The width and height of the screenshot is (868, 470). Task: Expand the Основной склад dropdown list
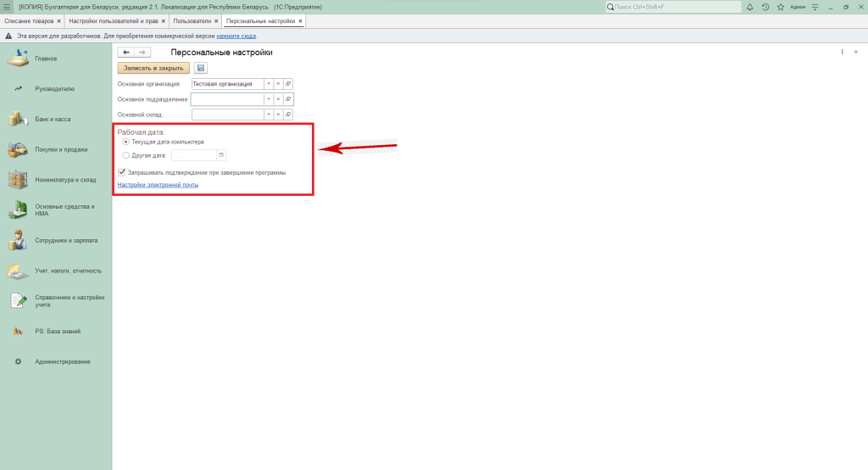pos(268,114)
